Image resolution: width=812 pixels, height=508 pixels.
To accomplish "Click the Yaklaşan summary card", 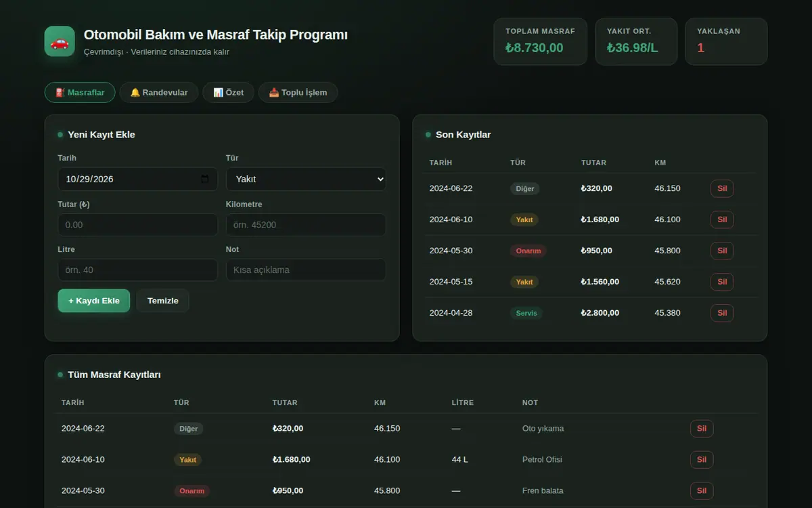I will click(726, 41).
